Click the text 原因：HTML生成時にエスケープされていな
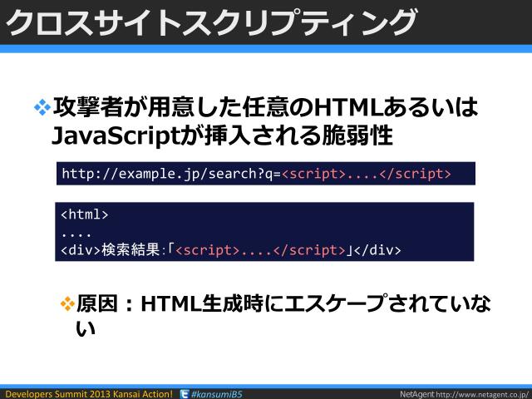Viewport: 532px width, 399px height. coord(283,303)
